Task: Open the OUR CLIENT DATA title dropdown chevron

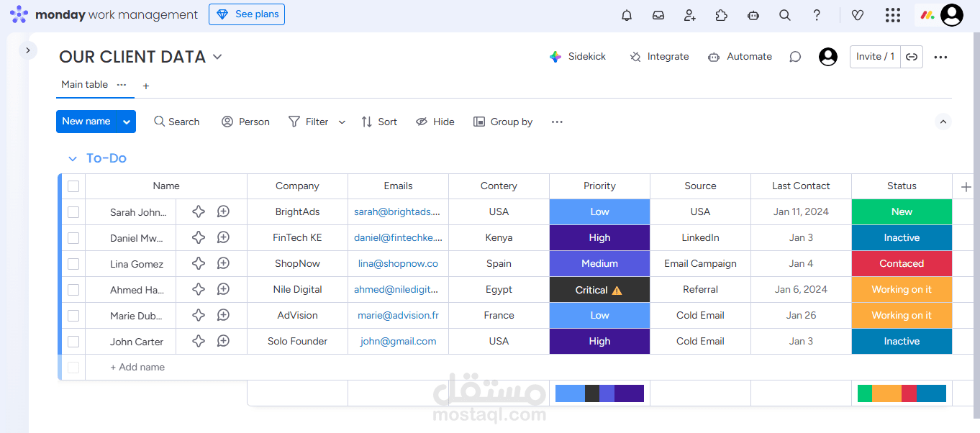Action: click(x=217, y=57)
